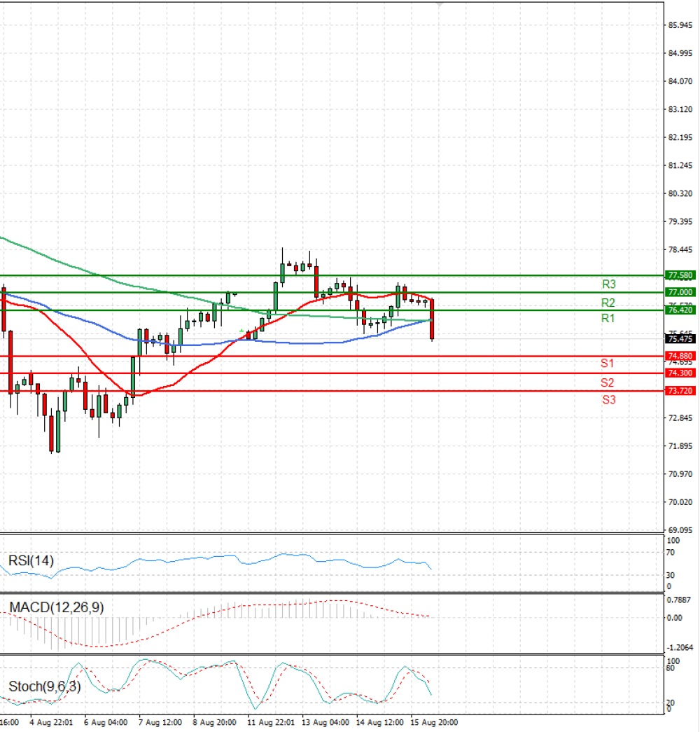This screenshot has height=732, width=700.
Task: Select the 74.880 red price tag
Action: click(680, 356)
